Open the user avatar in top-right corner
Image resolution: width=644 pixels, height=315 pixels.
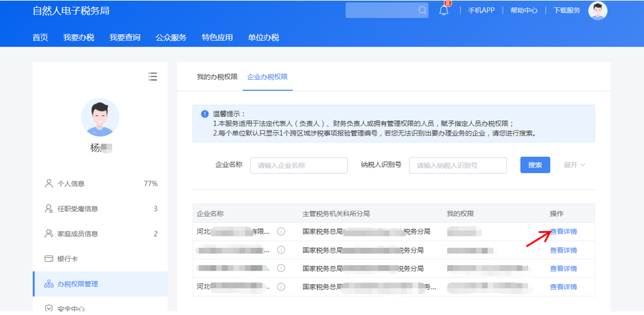(597, 10)
